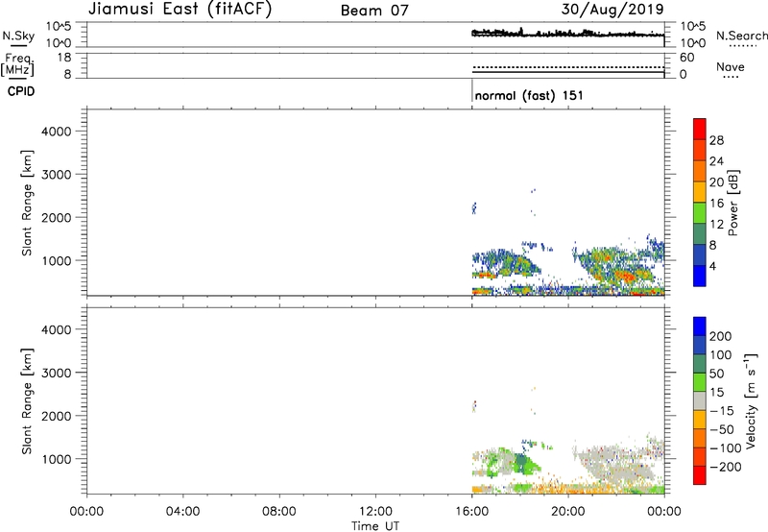
Task: Click the '10^5' label left of noise panel
Action: tap(59, 26)
